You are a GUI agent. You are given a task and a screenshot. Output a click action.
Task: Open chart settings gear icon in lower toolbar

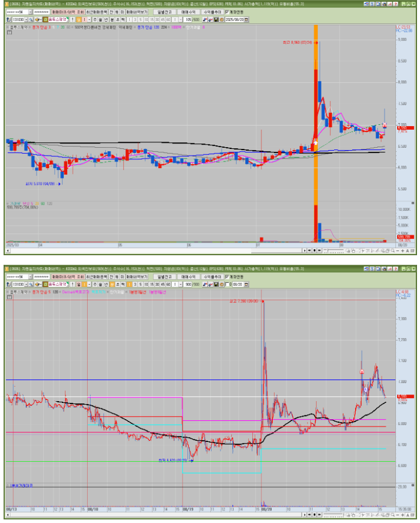coord(221,285)
